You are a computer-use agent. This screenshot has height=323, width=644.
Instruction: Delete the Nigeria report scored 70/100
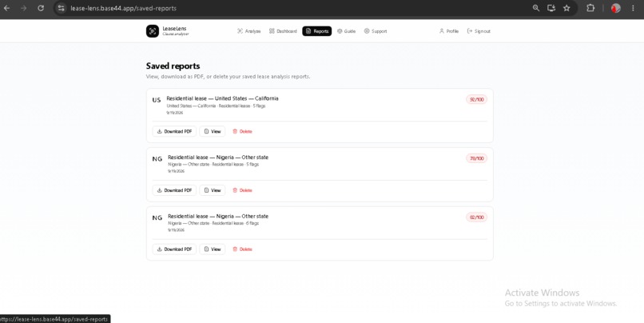[x=242, y=190]
